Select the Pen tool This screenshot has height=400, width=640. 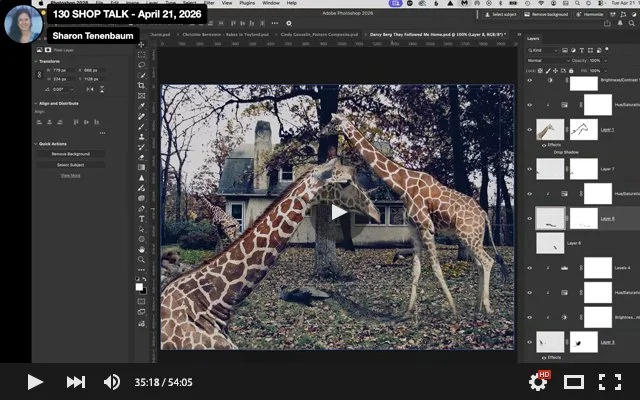pyautogui.click(x=142, y=209)
